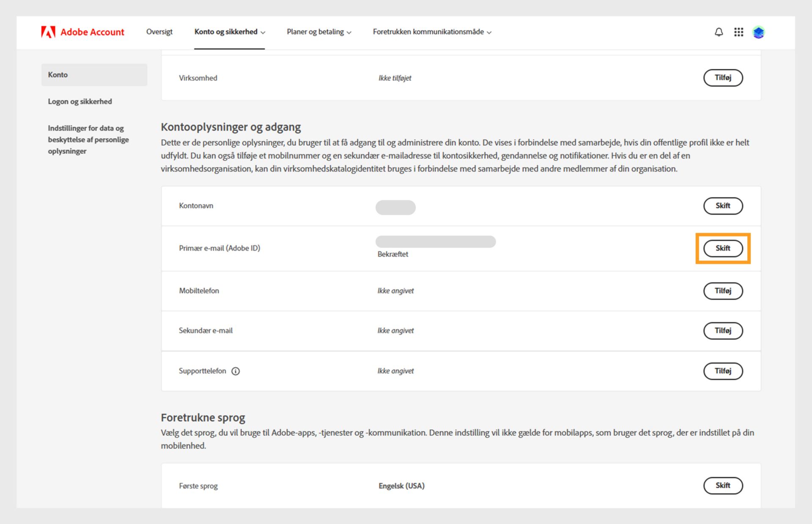
Task: Select Konto in the sidebar
Action: (94, 75)
